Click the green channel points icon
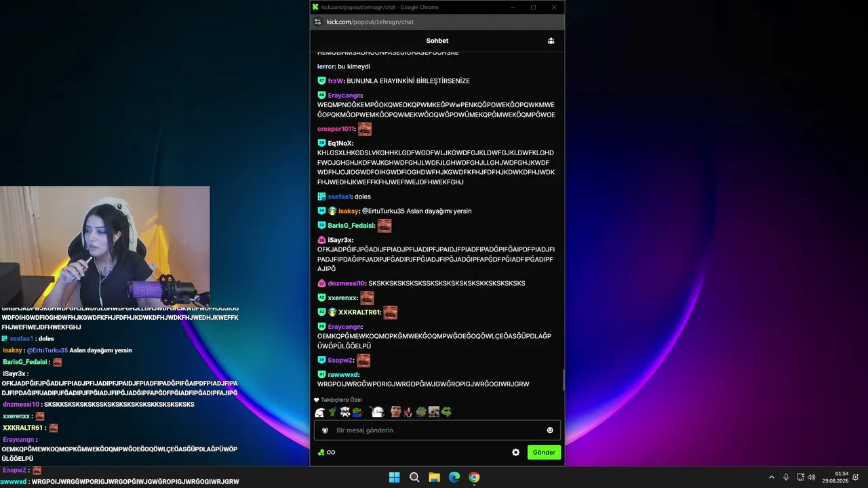This screenshot has width=868, height=488. pyautogui.click(x=321, y=452)
